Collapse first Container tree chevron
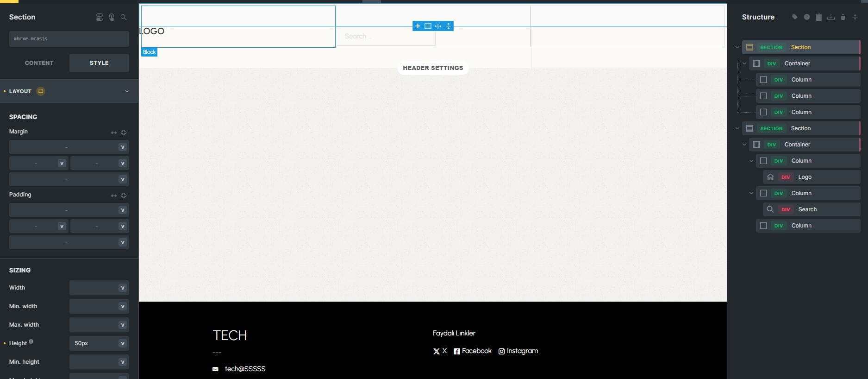 tap(744, 63)
